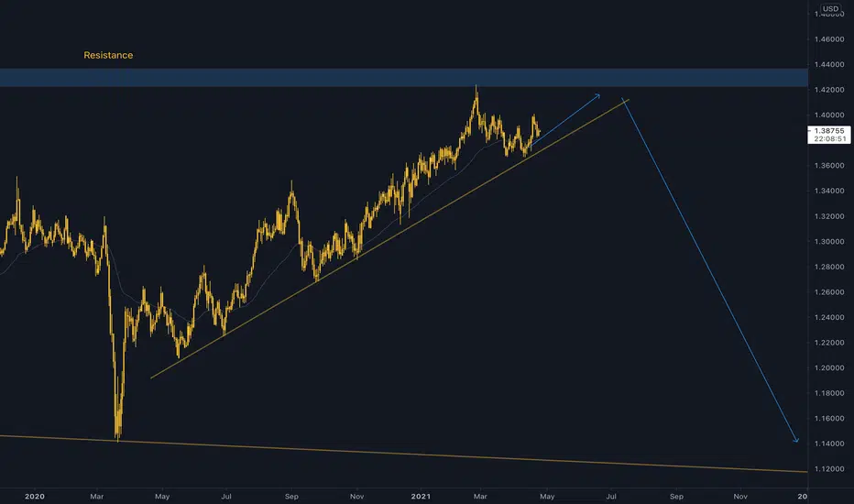Image resolution: width=854 pixels, height=504 pixels.
Task: Click the 1.46000 price axis label
Action: [x=829, y=39]
